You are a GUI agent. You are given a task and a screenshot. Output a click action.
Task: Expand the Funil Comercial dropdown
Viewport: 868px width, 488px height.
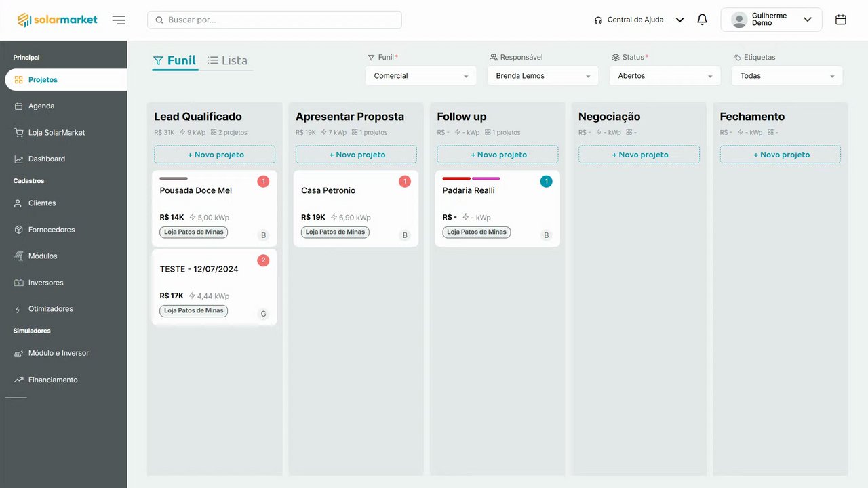point(420,76)
